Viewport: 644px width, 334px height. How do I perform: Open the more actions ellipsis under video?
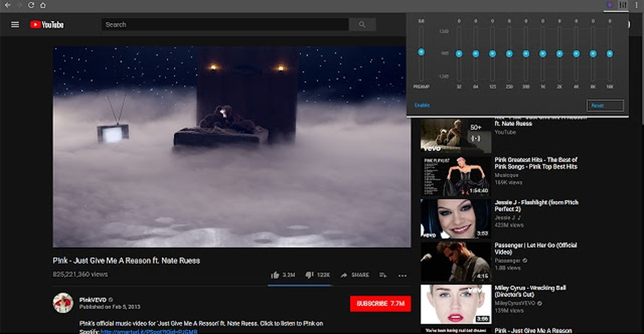402,276
